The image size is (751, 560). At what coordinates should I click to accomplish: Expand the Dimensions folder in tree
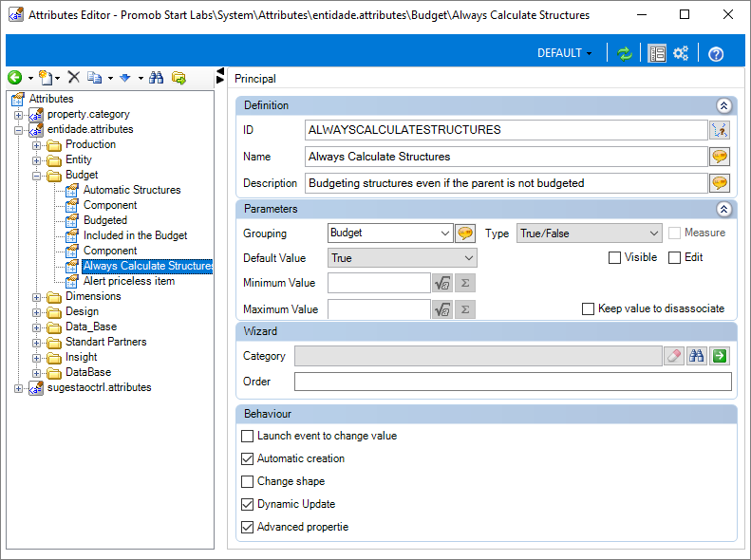point(36,297)
